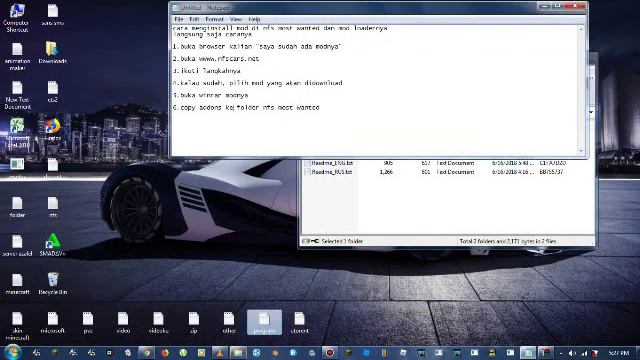Open VLC media player from taskbar

click(220, 353)
